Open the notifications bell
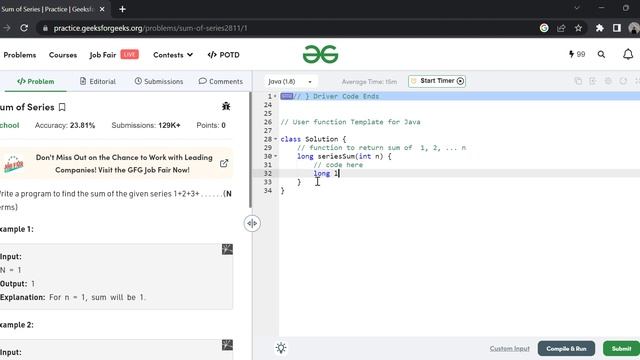The image size is (640, 360). [628, 54]
